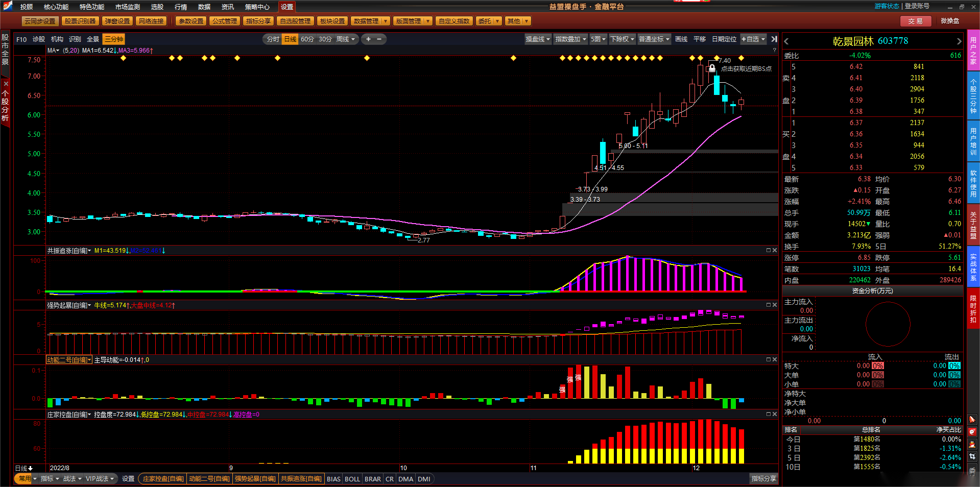Collapse right panel with the skip arrow icon
The height and width of the screenshot is (487, 980).
pos(774,39)
